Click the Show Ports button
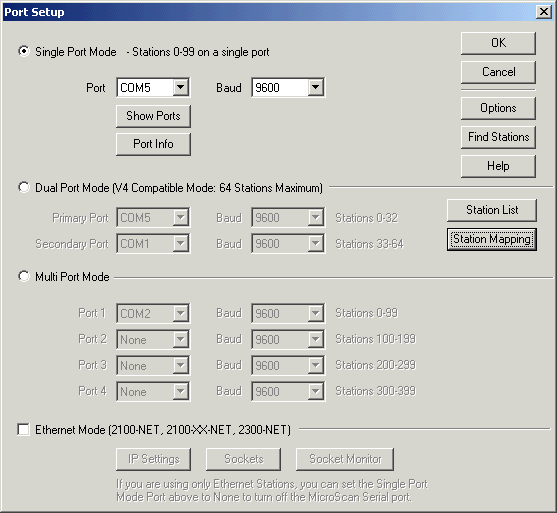 [x=153, y=116]
